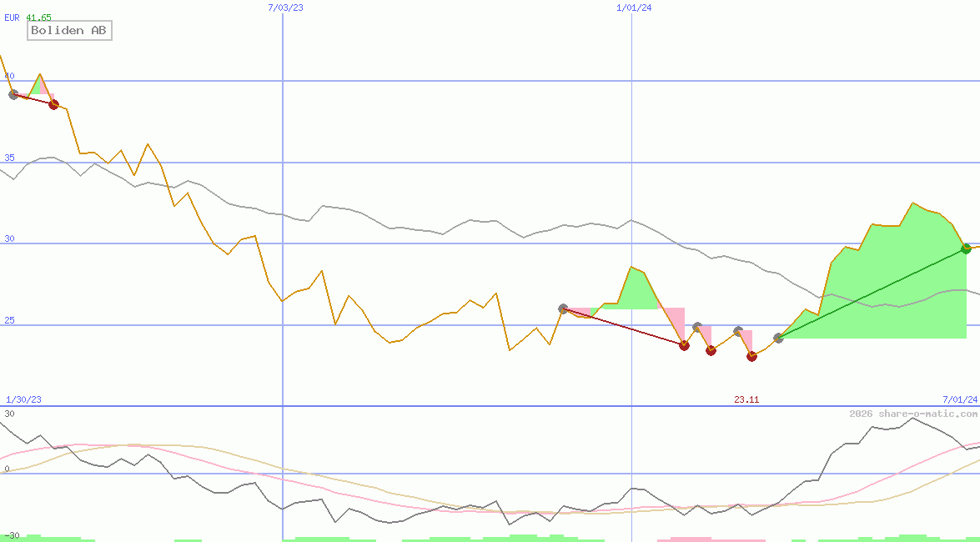The width and height of the screenshot is (980, 542).
Task: Click the grey marker at the chart's far left
Action: coord(13,94)
